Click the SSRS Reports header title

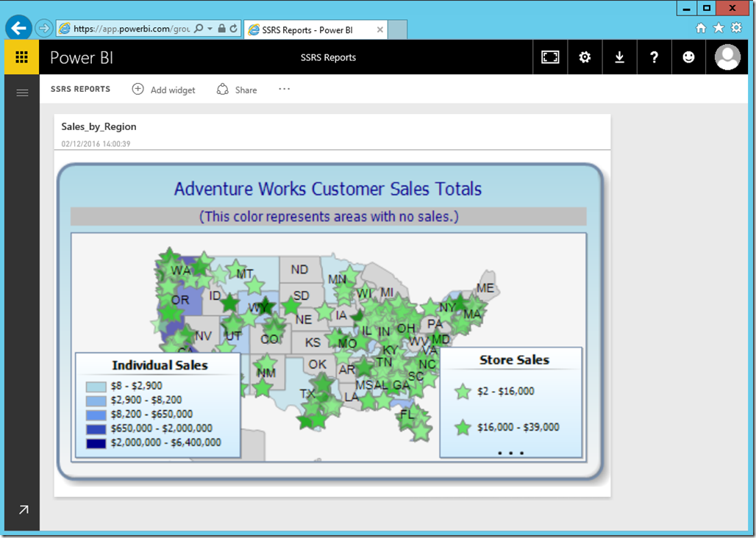(328, 57)
